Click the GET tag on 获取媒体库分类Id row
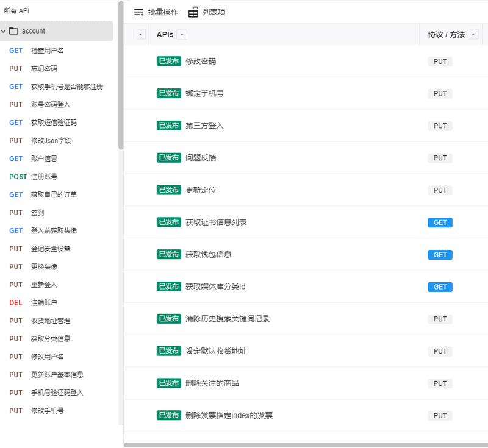 (x=440, y=286)
